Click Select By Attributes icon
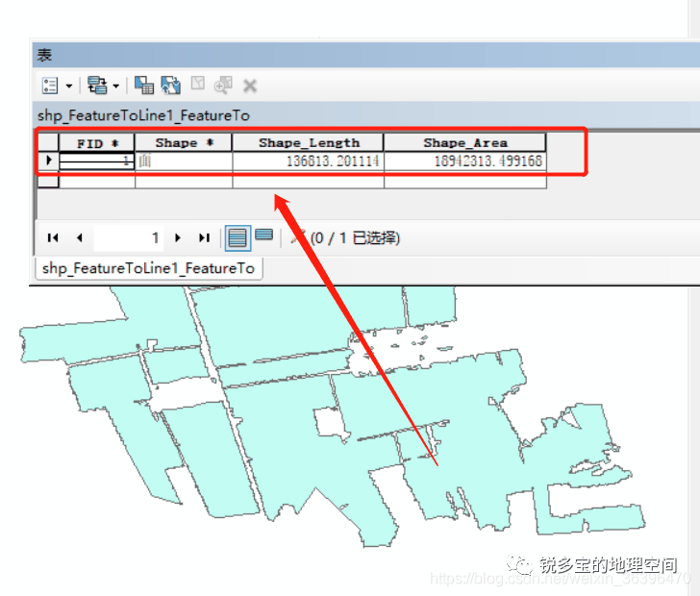 pos(144,86)
